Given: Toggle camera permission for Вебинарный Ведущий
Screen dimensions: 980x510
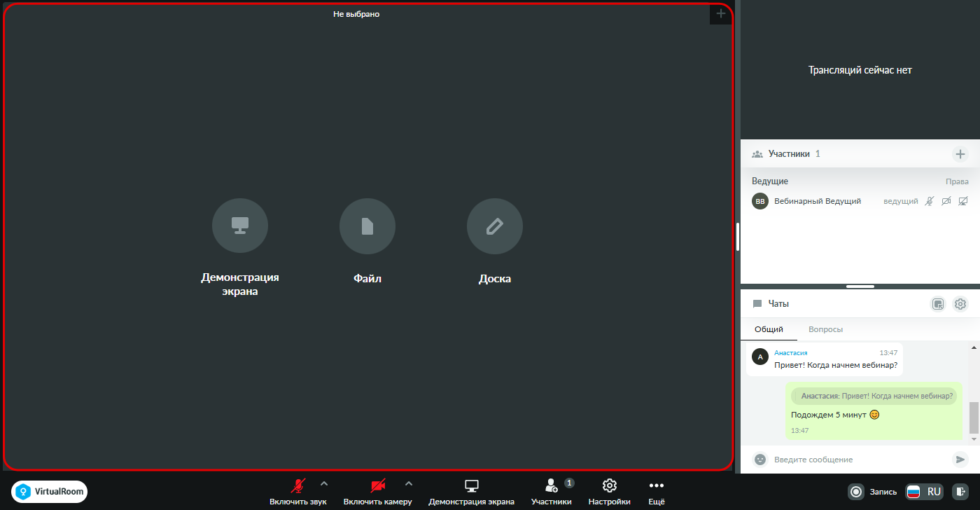Looking at the screenshot, I should 946,201.
